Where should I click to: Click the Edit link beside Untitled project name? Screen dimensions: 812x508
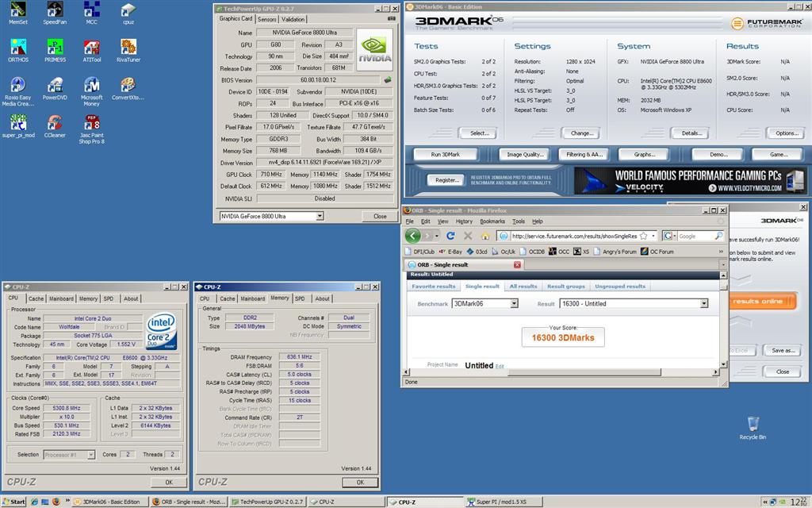pos(500,367)
